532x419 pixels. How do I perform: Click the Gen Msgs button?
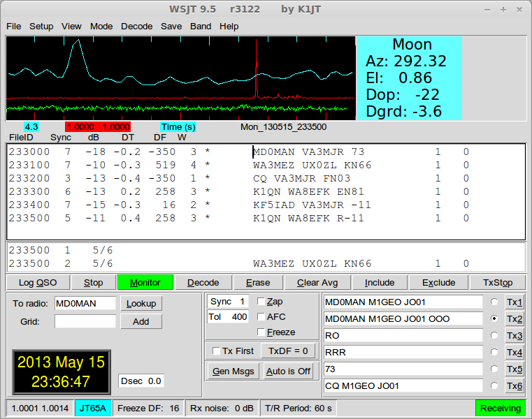pyautogui.click(x=233, y=372)
